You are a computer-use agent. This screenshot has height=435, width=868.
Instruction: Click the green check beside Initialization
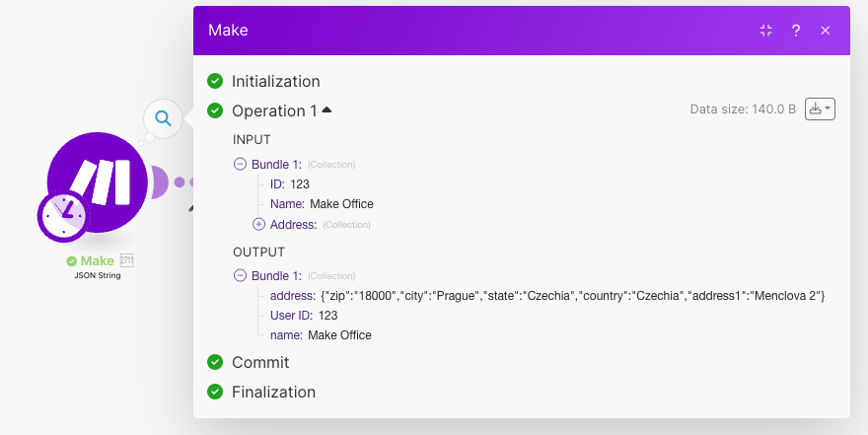click(215, 81)
